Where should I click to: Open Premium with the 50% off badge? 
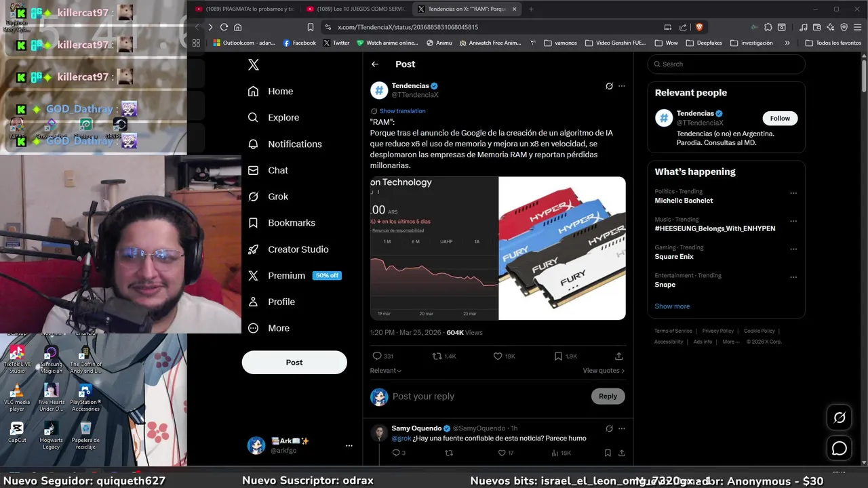tap(294, 276)
